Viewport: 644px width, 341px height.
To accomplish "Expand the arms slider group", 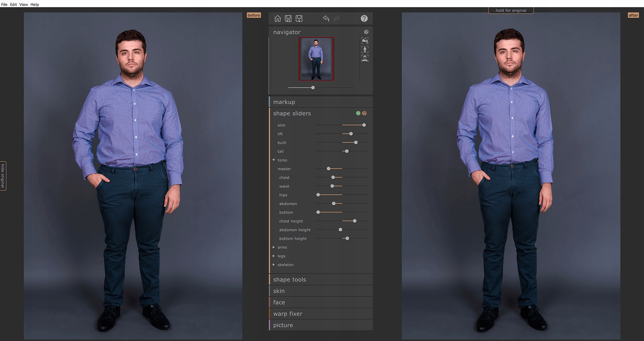I will [274, 247].
